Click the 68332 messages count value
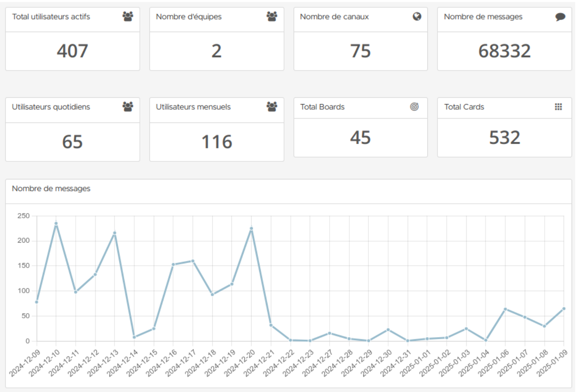This screenshot has height=392, width=576. point(504,51)
